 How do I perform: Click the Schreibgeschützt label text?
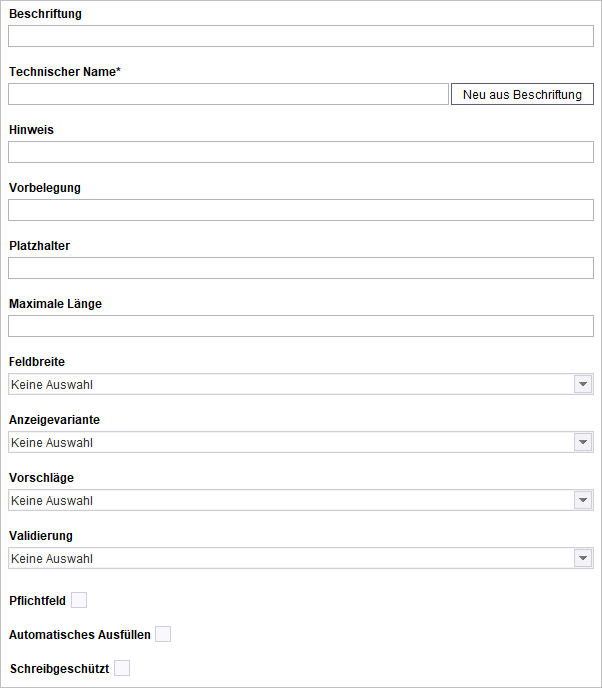pos(59,669)
